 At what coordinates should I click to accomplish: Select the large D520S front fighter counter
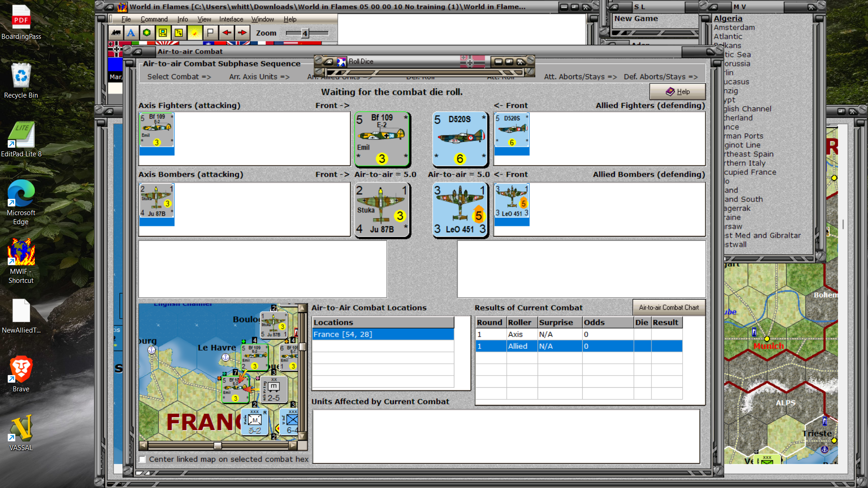(460, 139)
